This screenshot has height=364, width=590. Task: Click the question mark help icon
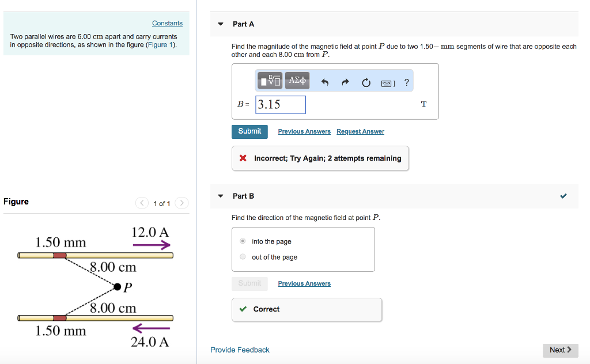[x=407, y=82]
